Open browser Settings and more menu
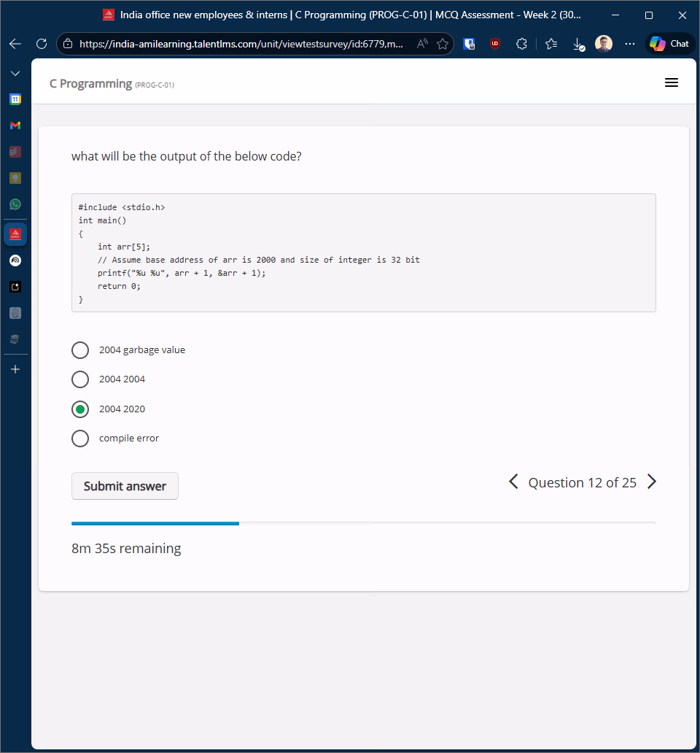This screenshot has height=753, width=700. point(630,44)
